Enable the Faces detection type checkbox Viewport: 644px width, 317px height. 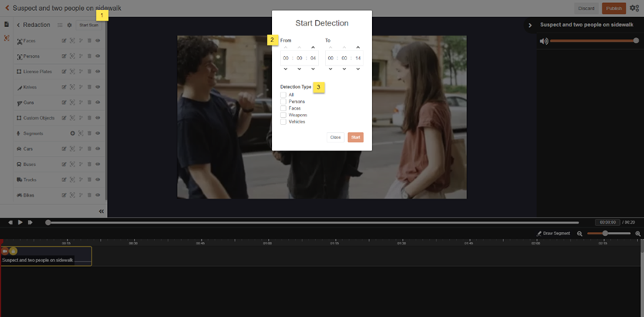(x=283, y=108)
